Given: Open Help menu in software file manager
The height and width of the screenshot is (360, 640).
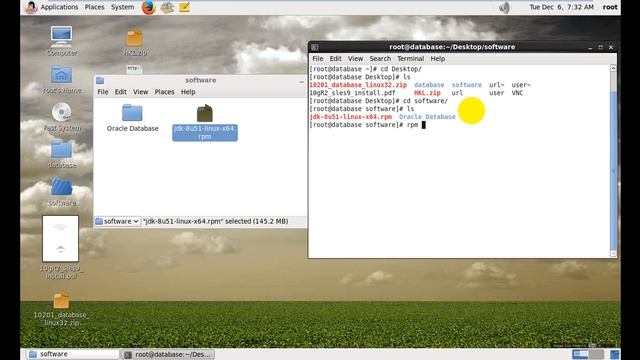Looking at the screenshot, I should coord(188,92).
